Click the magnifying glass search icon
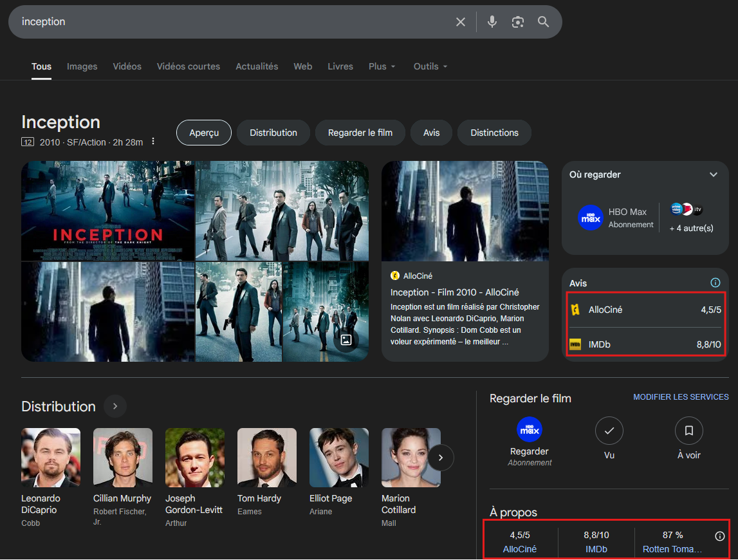Viewport: 738px width, 560px height. [543, 22]
